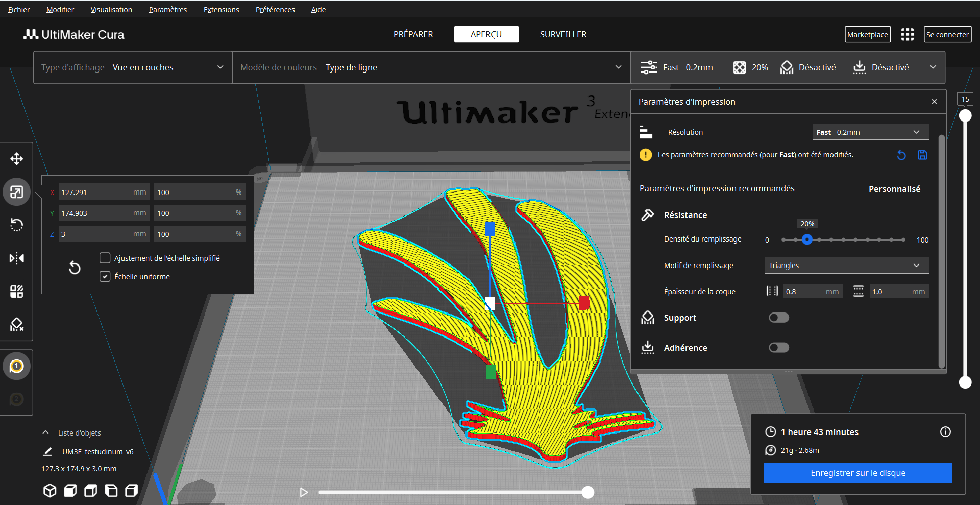
Task: Toggle the Adhérence switch on
Action: (779, 348)
